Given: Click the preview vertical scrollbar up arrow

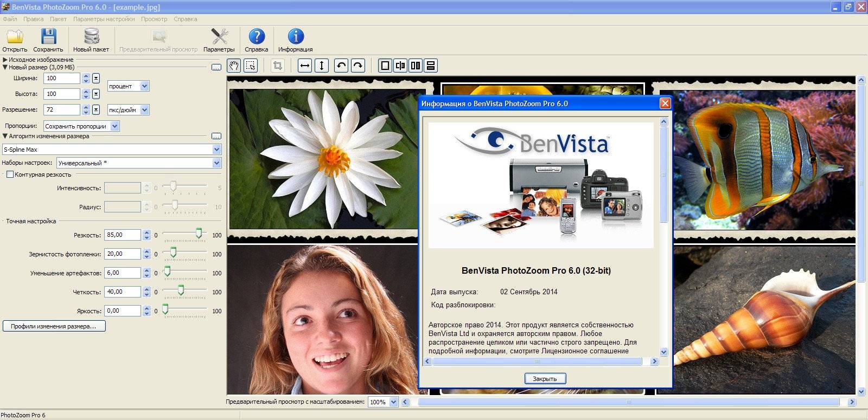Looking at the screenshot, I should point(861,80).
